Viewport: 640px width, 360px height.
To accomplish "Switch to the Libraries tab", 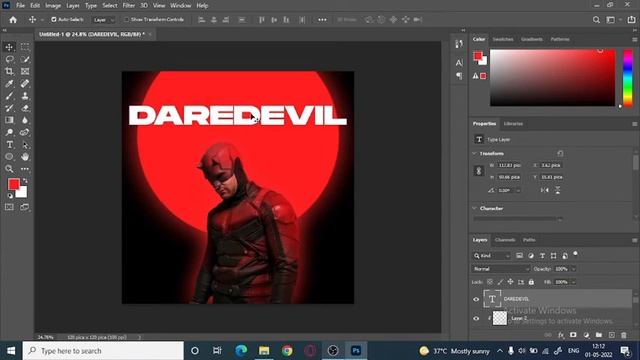I will click(x=513, y=124).
